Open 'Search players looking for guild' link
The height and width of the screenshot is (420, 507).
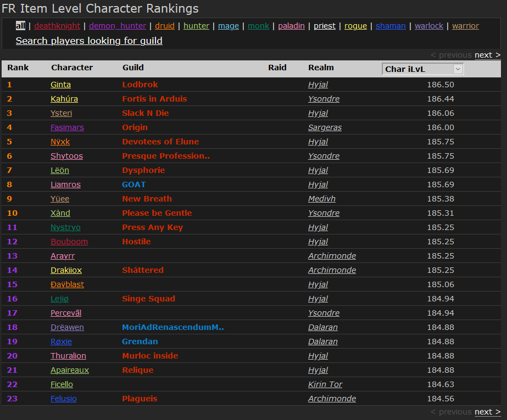tap(89, 41)
